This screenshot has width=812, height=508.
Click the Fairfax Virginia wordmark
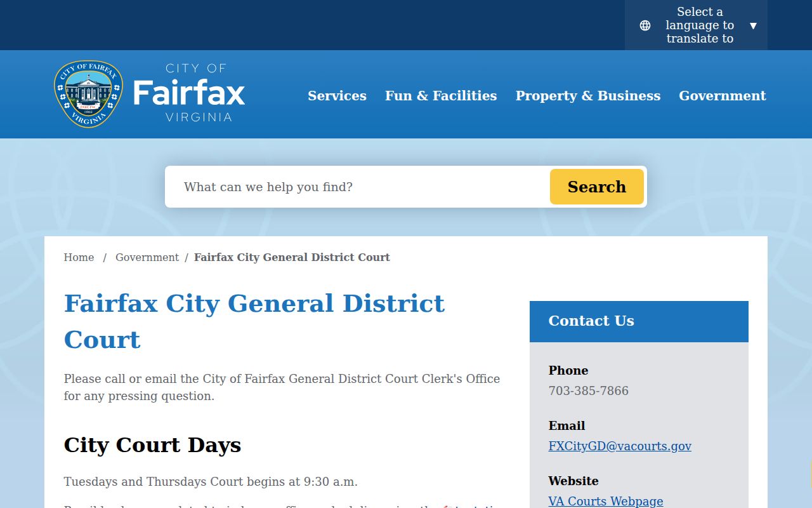pos(189,93)
